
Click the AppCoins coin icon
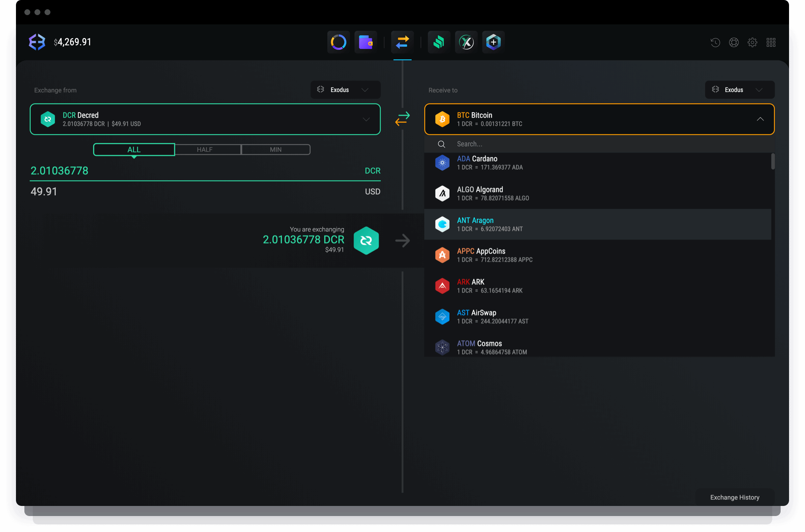pos(442,255)
